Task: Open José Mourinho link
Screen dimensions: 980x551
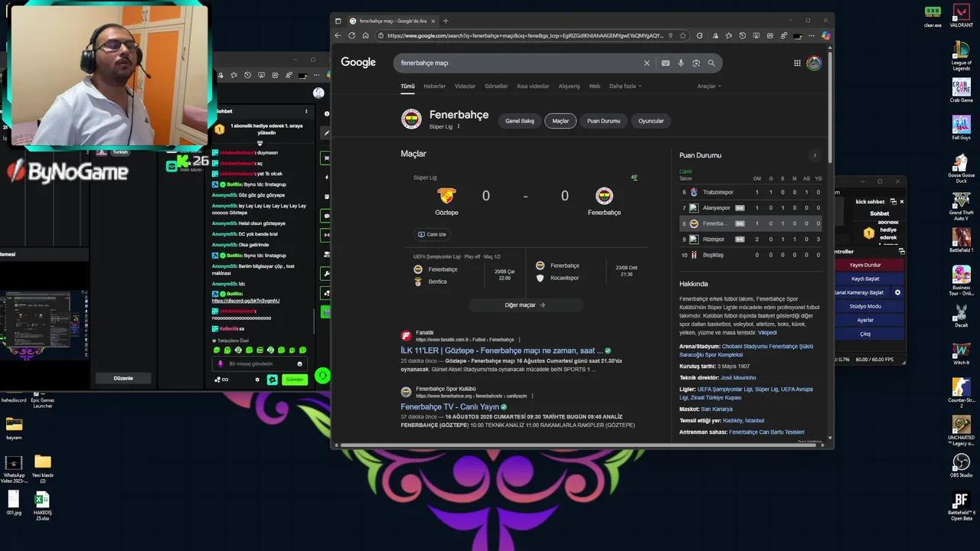Action: (738, 377)
